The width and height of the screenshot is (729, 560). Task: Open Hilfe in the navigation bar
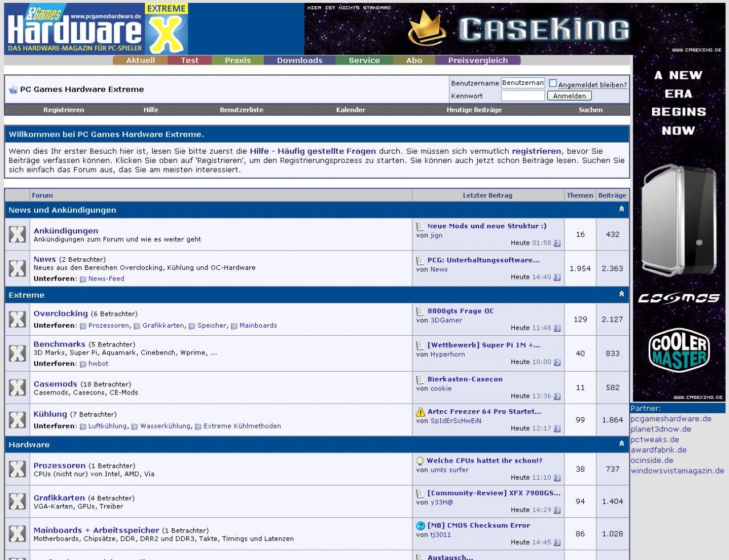151,110
